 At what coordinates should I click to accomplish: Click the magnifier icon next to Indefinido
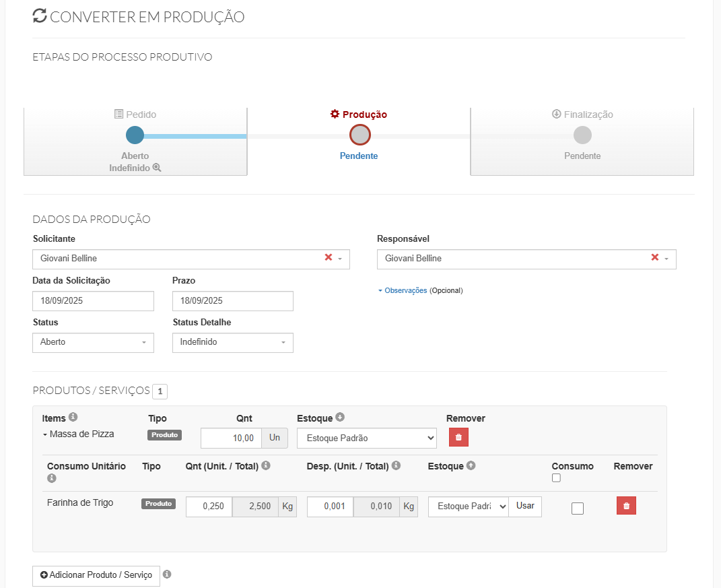click(x=157, y=168)
